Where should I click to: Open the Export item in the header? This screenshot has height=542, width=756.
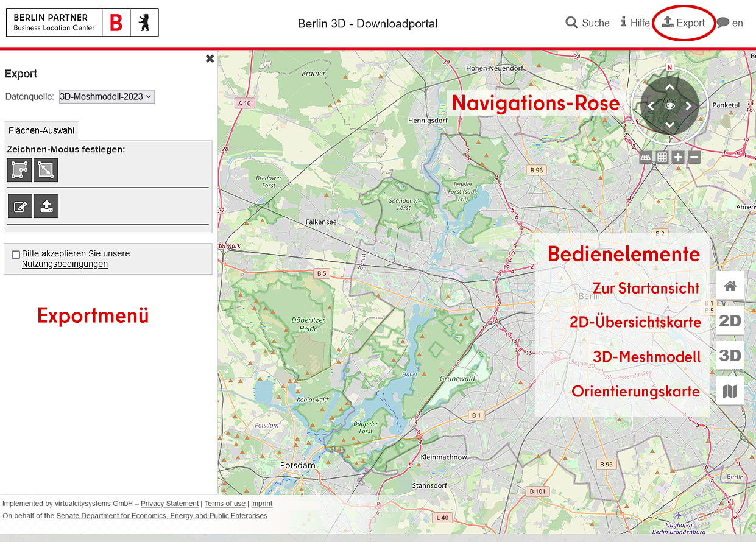(683, 23)
